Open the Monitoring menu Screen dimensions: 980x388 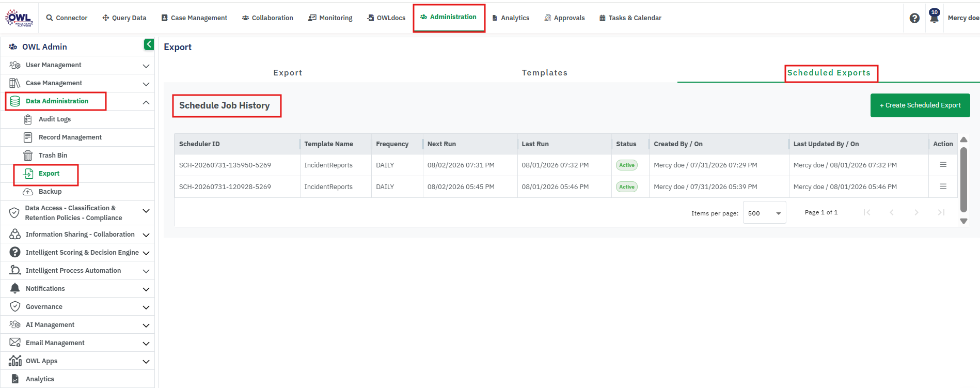pos(330,18)
